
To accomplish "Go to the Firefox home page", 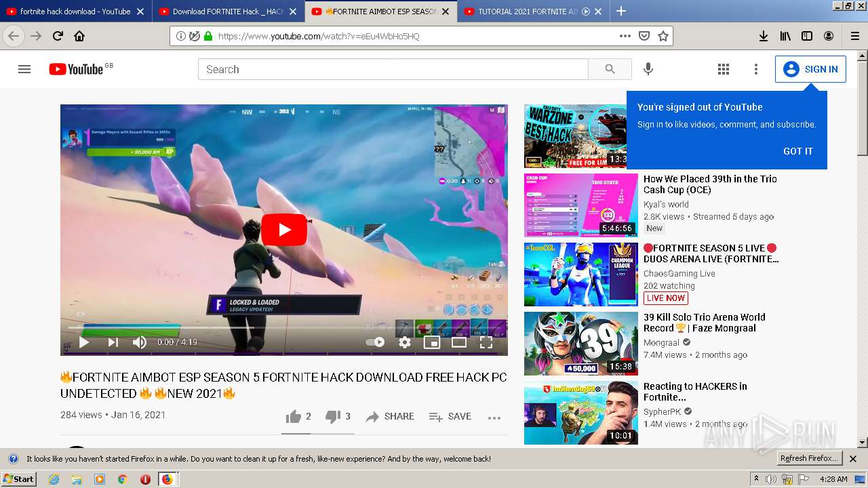I will 79,36.
